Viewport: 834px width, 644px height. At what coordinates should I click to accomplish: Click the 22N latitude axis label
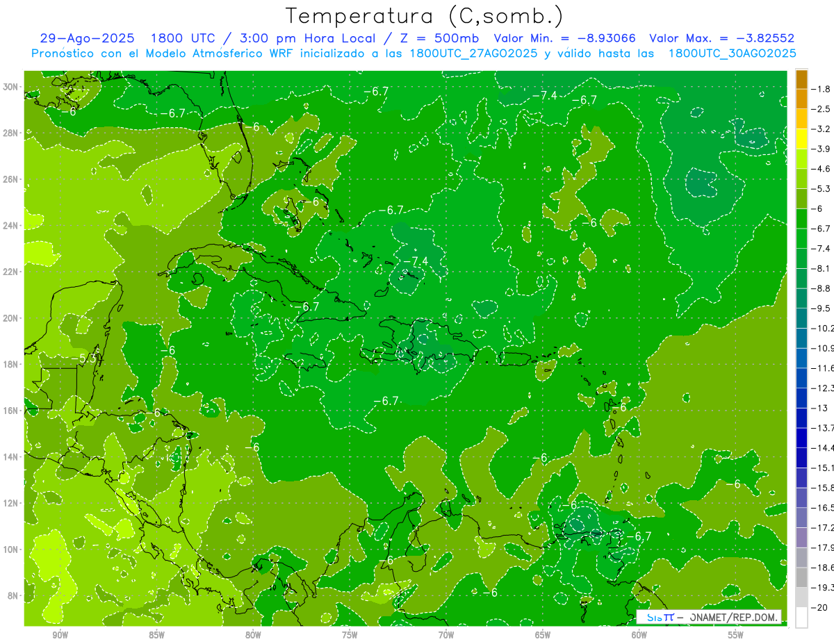click(x=12, y=272)
